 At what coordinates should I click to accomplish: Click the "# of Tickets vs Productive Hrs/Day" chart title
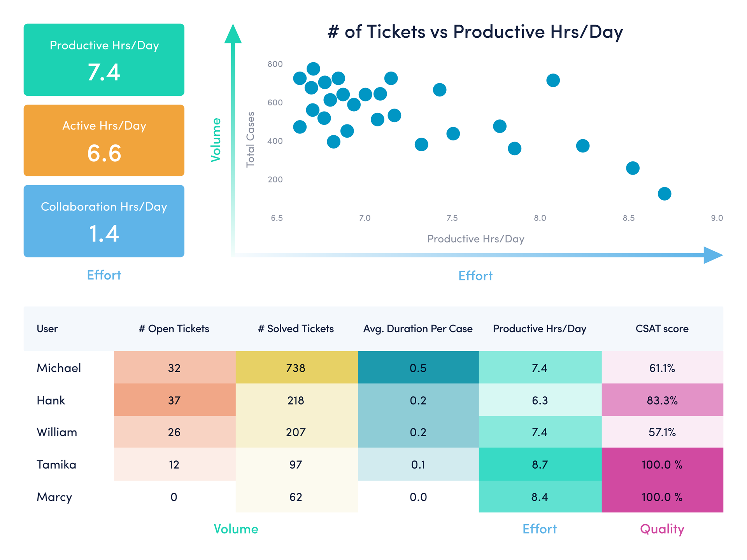coord(475,31)
